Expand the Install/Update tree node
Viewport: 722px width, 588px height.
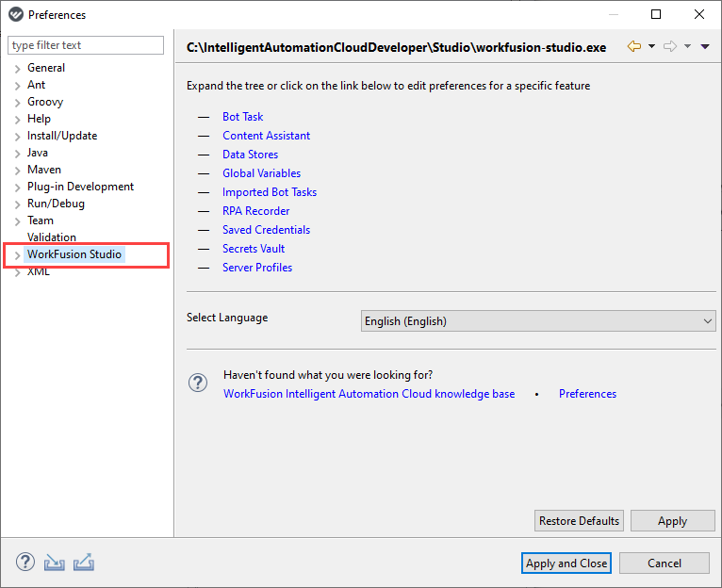[x=18, y=137]
